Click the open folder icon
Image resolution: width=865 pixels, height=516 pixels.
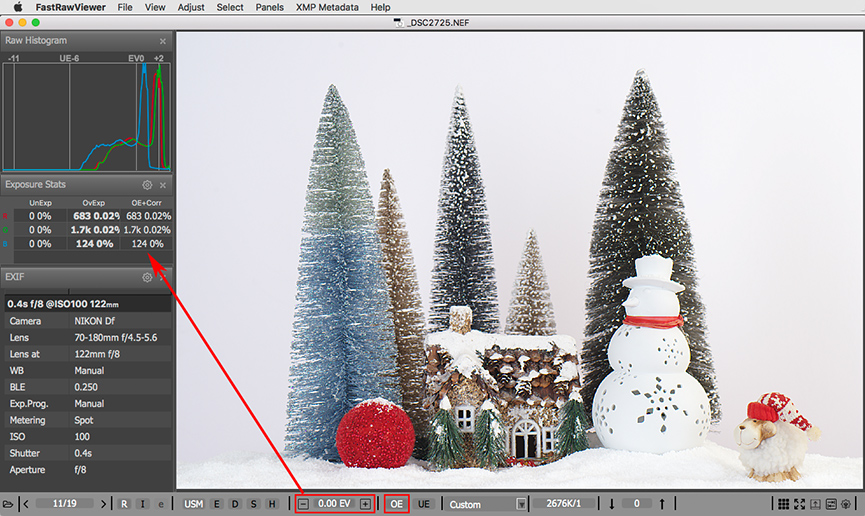click(x=8, y=504)
